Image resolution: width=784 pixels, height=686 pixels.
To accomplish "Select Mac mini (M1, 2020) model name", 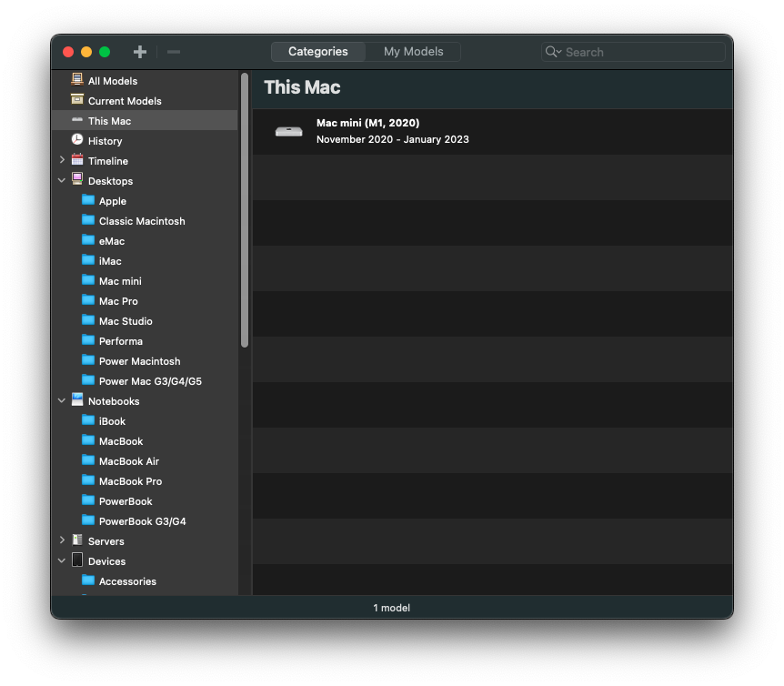I will point(368,123).
